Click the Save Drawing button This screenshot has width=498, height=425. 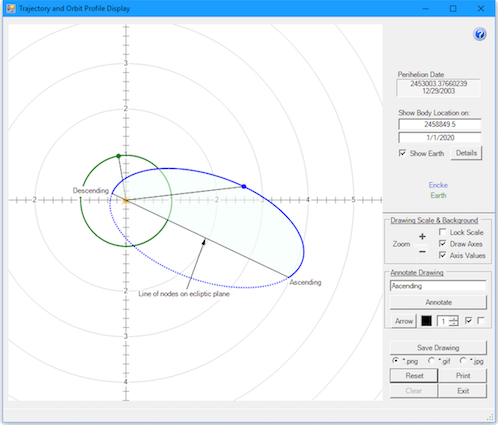[x=438, y=348]
